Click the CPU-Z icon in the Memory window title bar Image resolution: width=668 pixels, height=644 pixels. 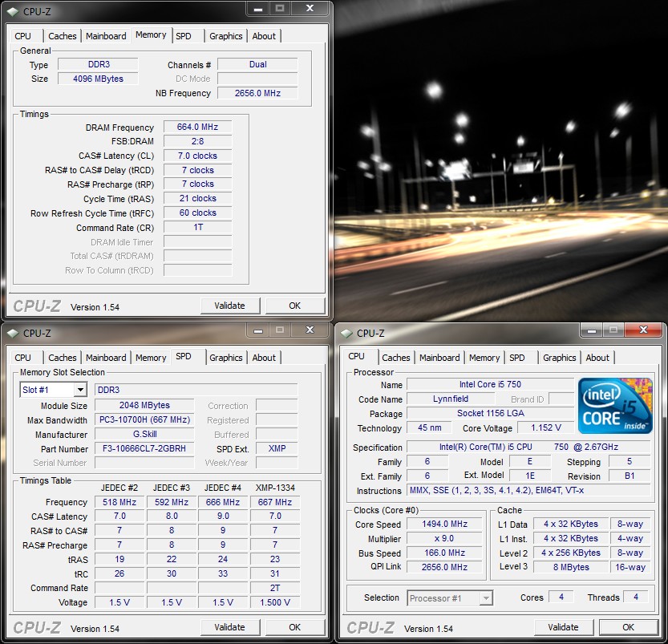coord(13,11)
